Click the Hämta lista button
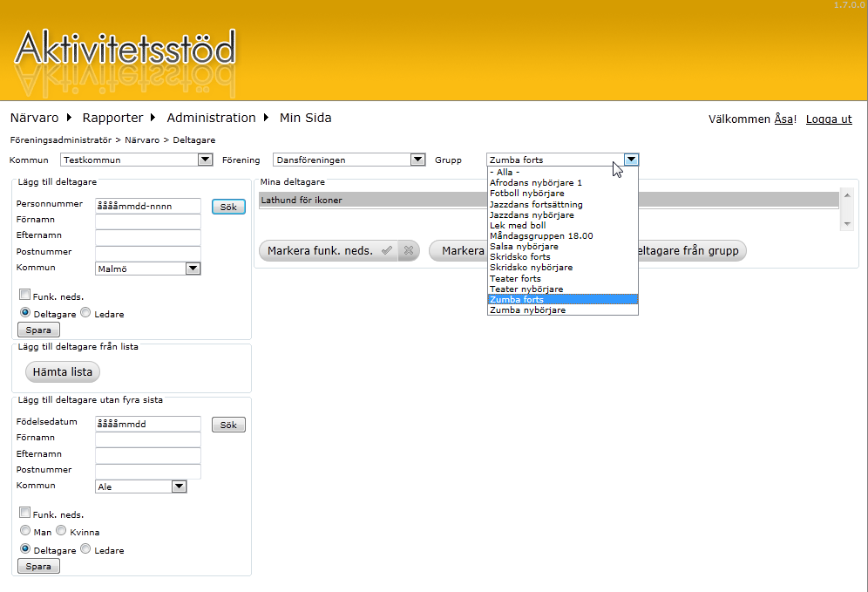868x592 pixels. coord(63,371)
